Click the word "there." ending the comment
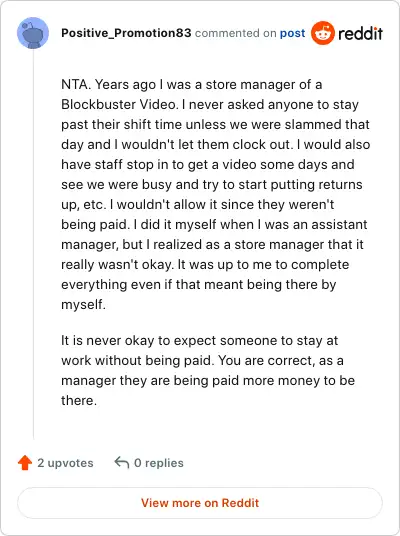This screenshot has height=536, width=400. (x=79, y=400)
